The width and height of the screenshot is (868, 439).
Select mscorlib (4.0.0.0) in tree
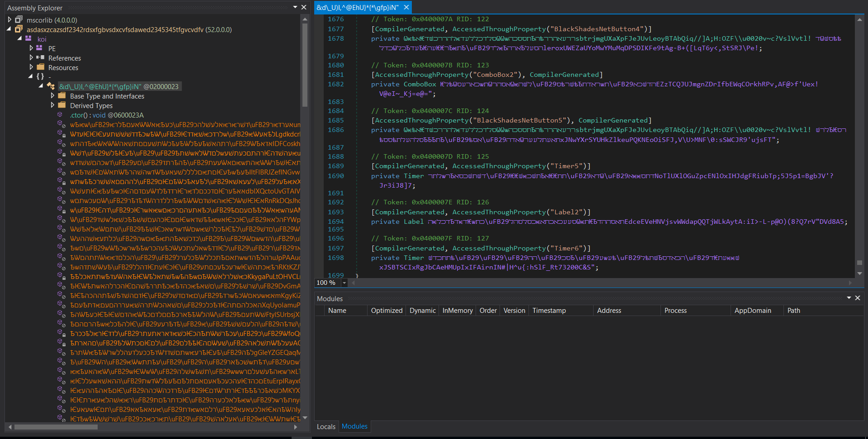tap(52, 20)
